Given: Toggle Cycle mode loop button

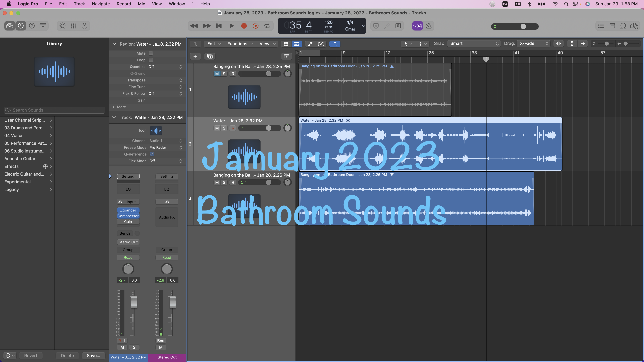Looking at the screenshot, I should tap(267, 26).
